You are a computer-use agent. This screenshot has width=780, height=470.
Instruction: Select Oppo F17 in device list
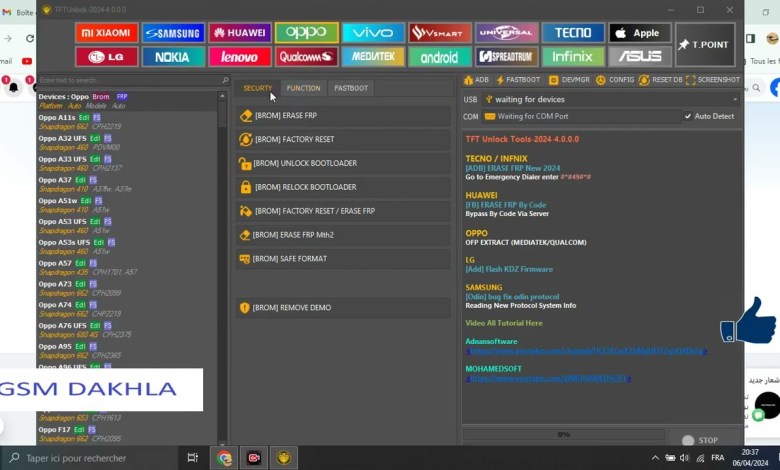tap(127, 434)
